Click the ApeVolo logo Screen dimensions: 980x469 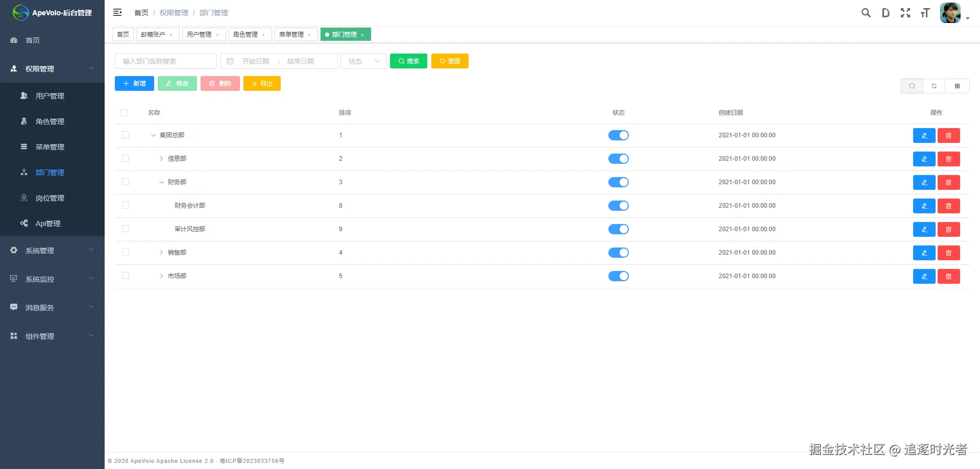point(21,12)
